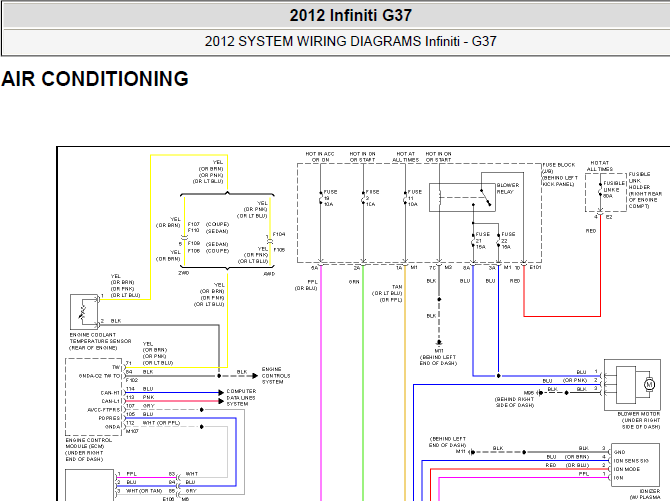670x501 pixels.
Task: Click the Engine Controls System arrow label
Action: pos(276,375)
